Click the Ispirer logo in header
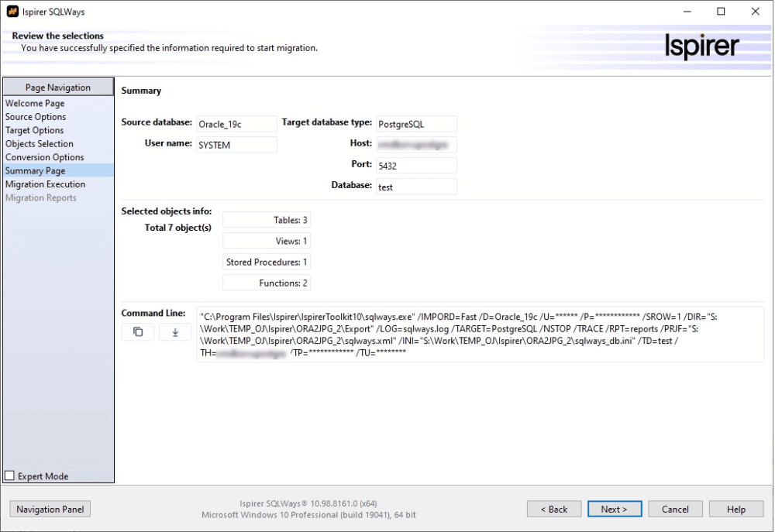This screenshot has height=532, width=775. coord(701,46)
